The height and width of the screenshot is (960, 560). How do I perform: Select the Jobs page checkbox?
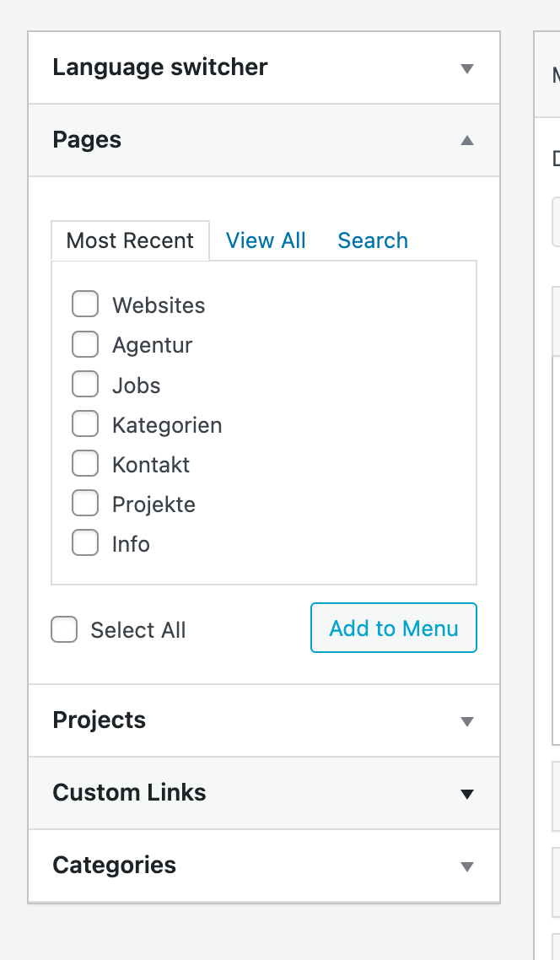(x=85, y=385)
